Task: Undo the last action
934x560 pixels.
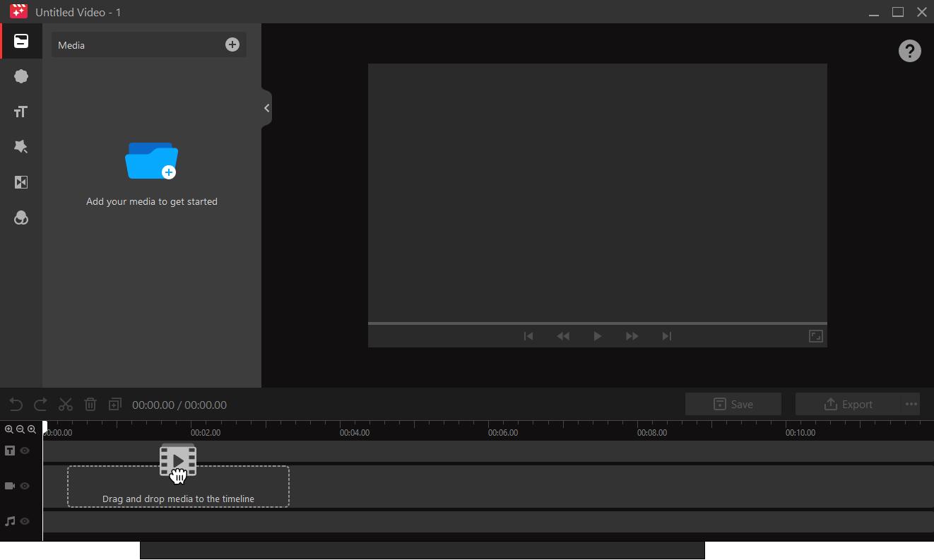Action: coord(16,404)
